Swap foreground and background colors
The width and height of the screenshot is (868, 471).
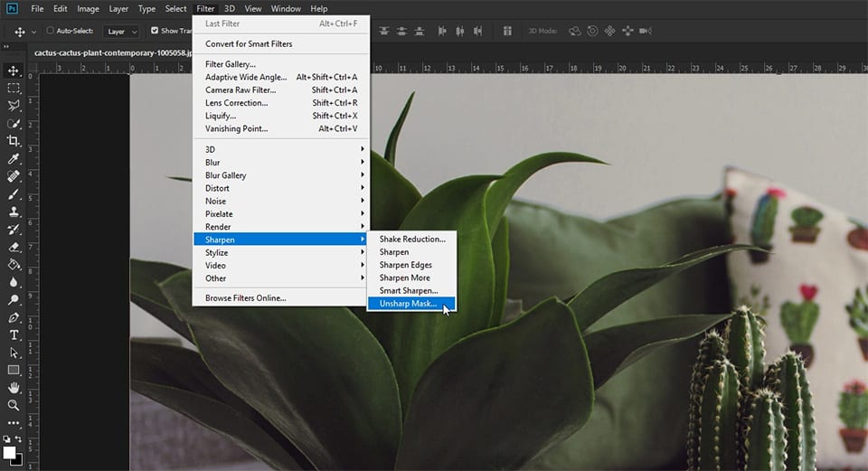click(x=18, y=438)
